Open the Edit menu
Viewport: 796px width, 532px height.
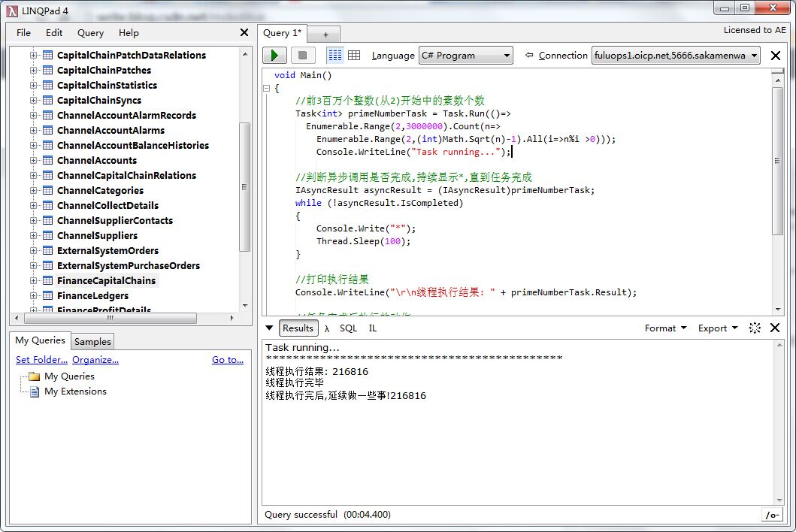point(54,32)
